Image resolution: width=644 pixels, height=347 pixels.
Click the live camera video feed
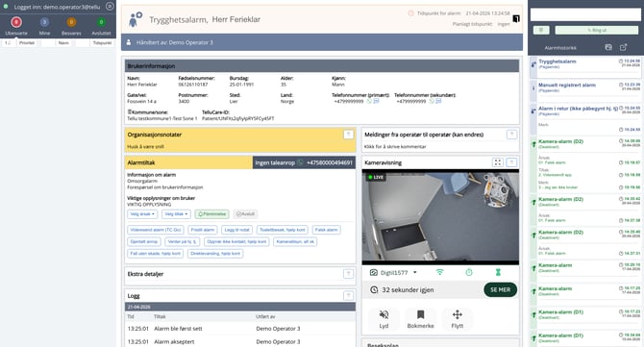[x=440, y=217]
